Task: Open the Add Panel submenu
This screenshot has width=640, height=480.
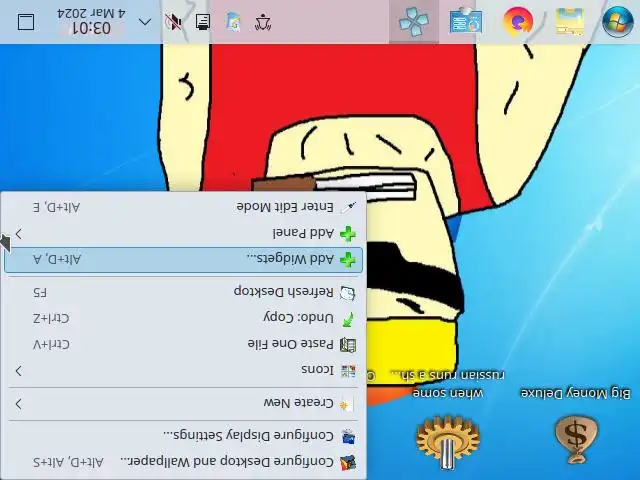Action: 183,233
